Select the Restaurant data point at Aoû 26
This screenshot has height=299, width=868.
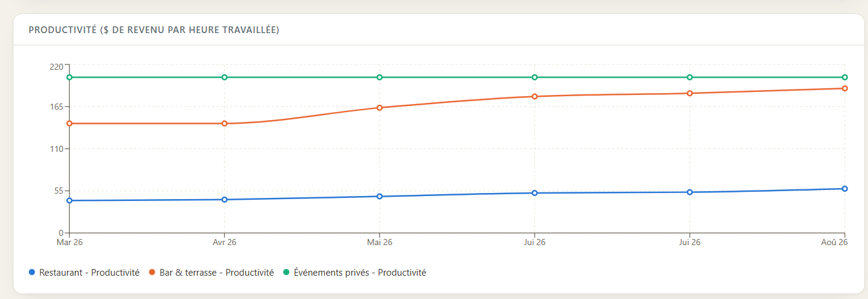pos(845,189)
